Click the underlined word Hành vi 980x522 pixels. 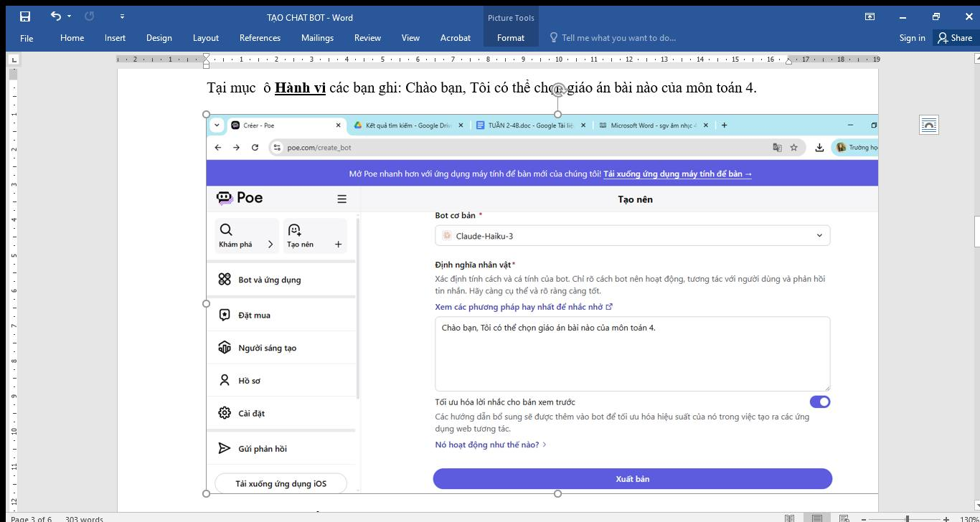(x=300, y=87)
